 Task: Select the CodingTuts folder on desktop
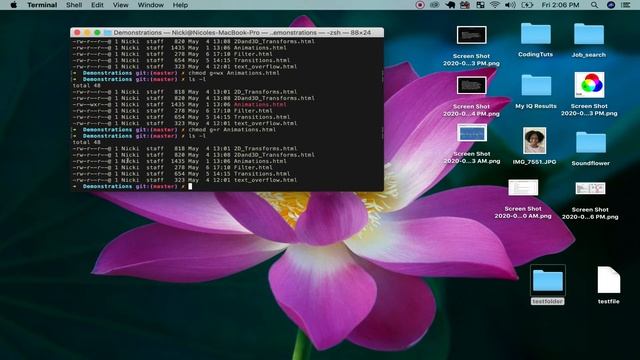(536, 33)
